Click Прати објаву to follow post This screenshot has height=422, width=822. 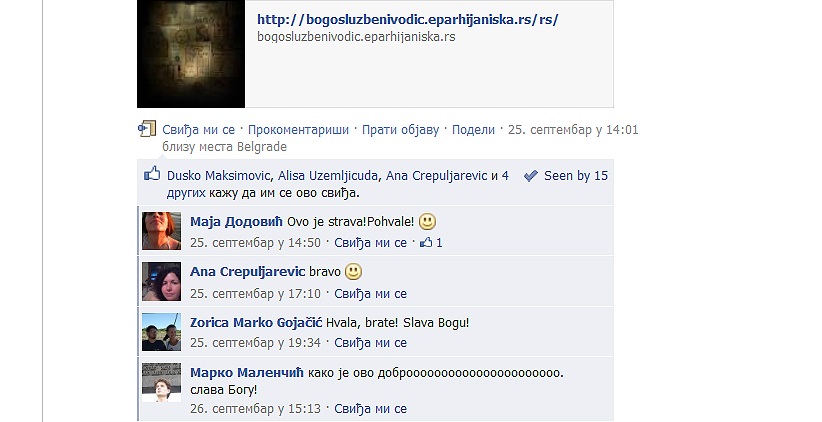tap(401, 130)
